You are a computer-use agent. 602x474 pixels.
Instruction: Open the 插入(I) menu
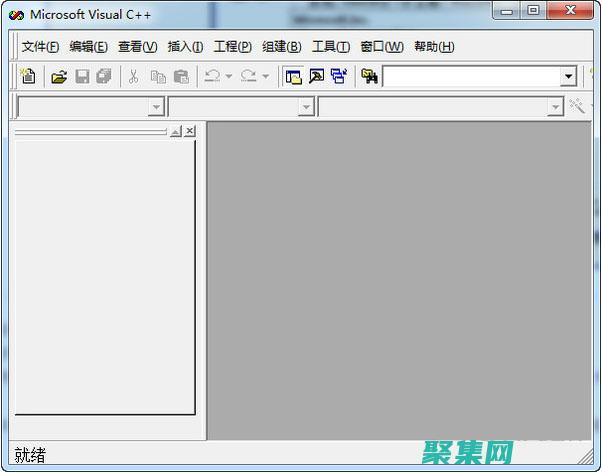point(185,47)
